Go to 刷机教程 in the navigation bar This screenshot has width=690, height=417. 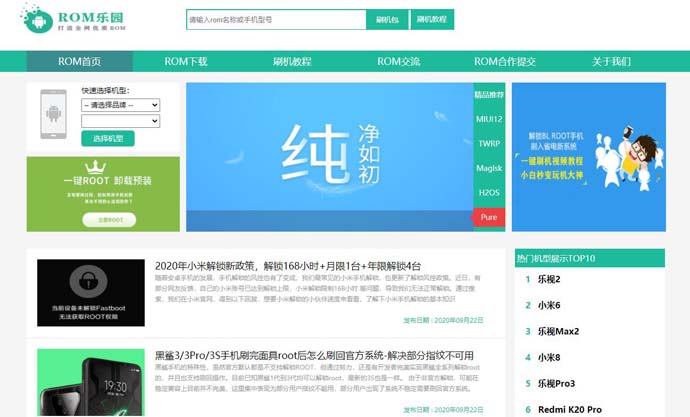(x=292, y=62)
